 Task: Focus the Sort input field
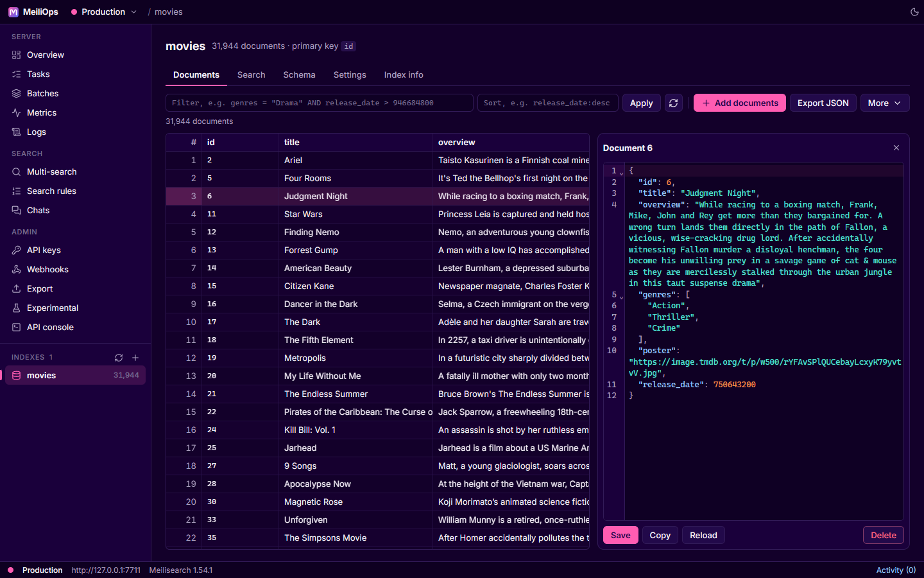tap(548, 103)
